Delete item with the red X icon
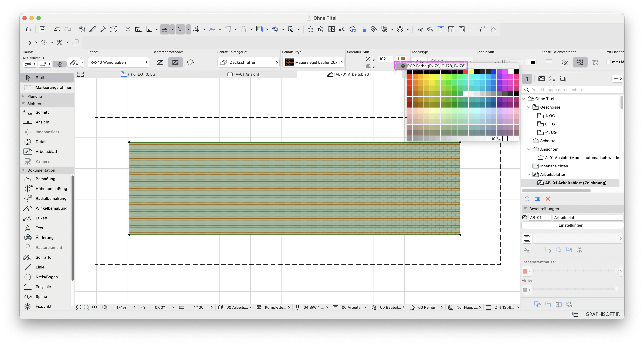This screenshot has width=644, height=345. point(548,199)
